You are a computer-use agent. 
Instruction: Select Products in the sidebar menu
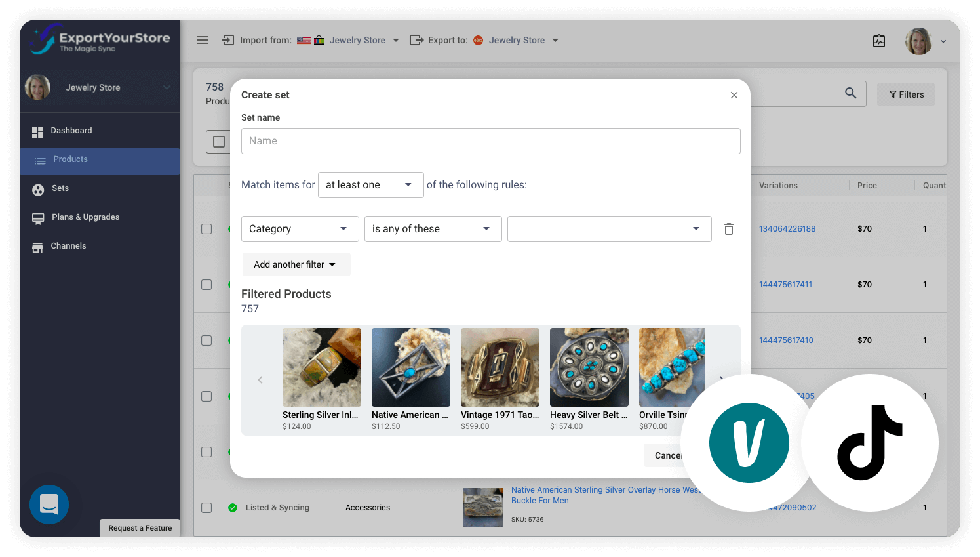[x=70, y=159]
